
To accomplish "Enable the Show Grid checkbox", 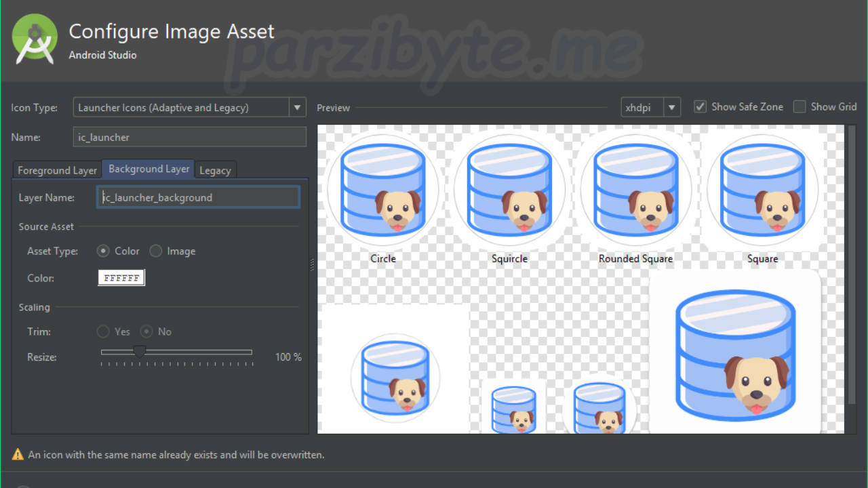I will [800, 106].
